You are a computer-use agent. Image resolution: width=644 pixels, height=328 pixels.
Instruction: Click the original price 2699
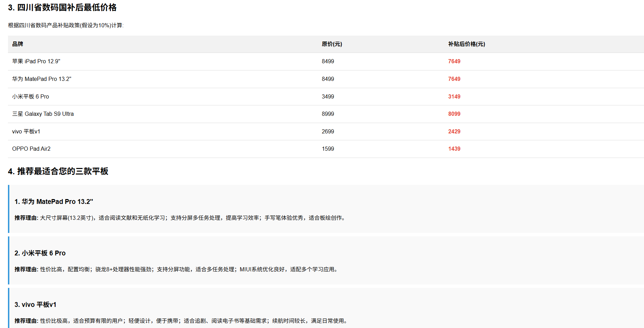point(328,131)
